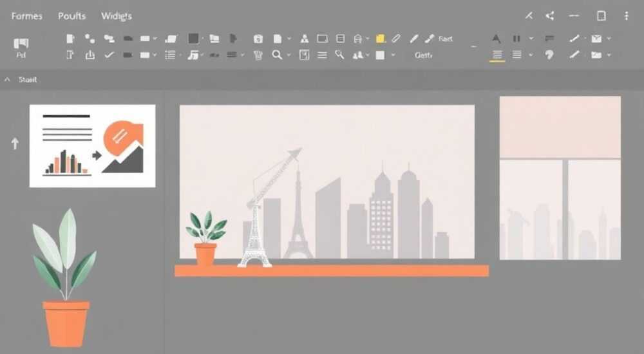Expand dropdown arrow beside pause bars icon

pyautogui.click(x=531, y=39)
